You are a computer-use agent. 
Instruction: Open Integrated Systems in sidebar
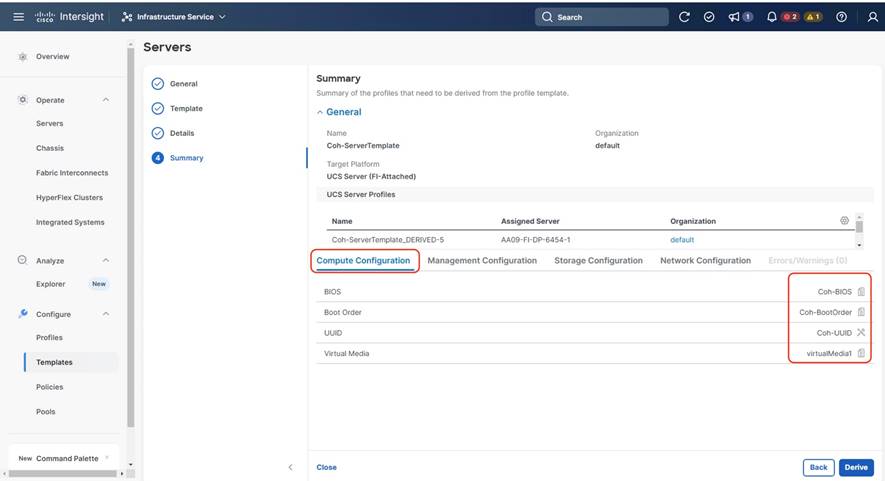tap(70, 222)
